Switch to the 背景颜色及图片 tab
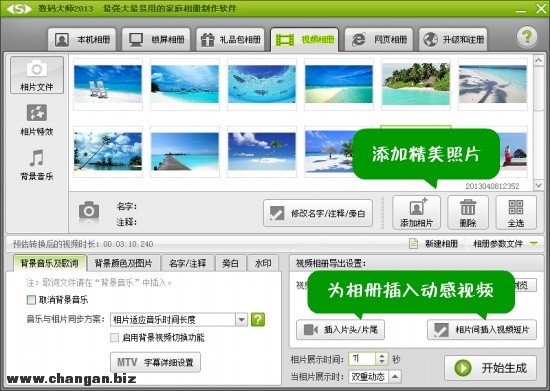Viewport: 550px width, 391px height. point(123,263)
